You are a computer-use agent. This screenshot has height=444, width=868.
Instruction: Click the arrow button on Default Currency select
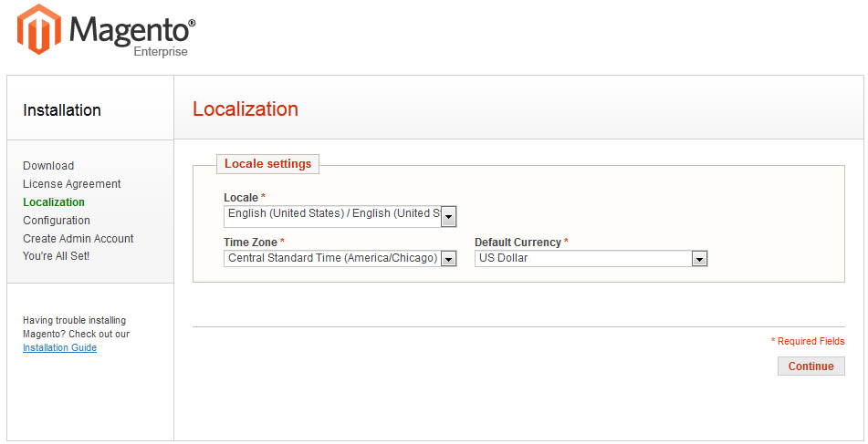click(x=699, y=259)
